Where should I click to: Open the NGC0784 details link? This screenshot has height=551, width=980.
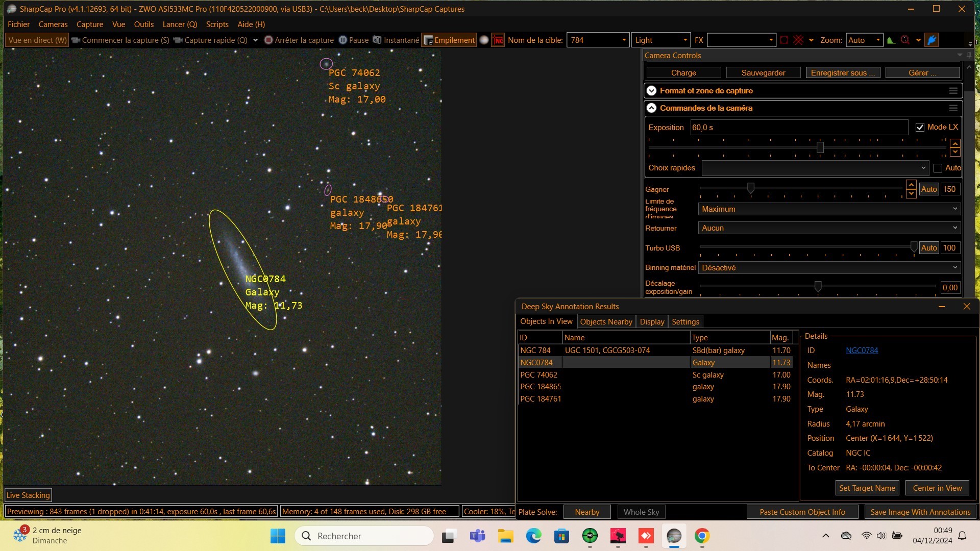862,350
